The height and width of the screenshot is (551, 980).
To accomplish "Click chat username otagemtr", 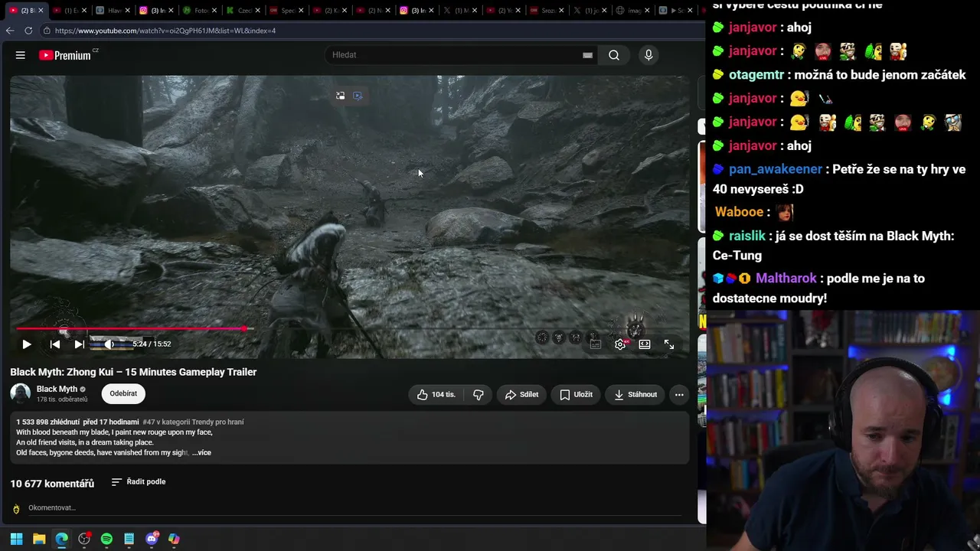I will tap(756, 75).
